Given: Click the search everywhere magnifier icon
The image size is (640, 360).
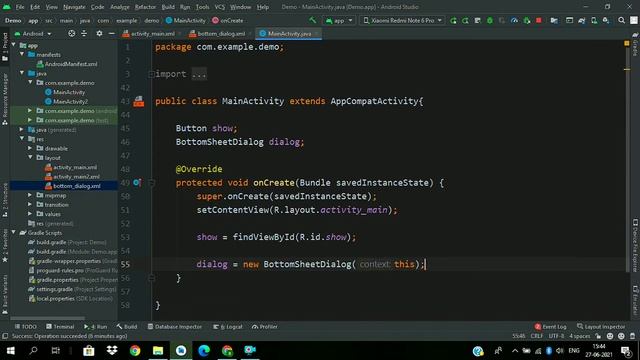Looking at the screenshot, I should [x=621, y=20].
